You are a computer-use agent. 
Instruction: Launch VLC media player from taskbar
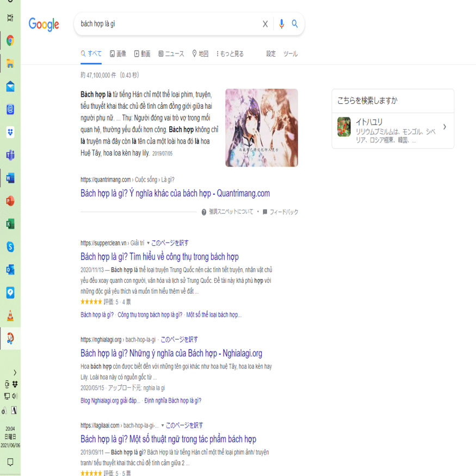coord(10,316)
